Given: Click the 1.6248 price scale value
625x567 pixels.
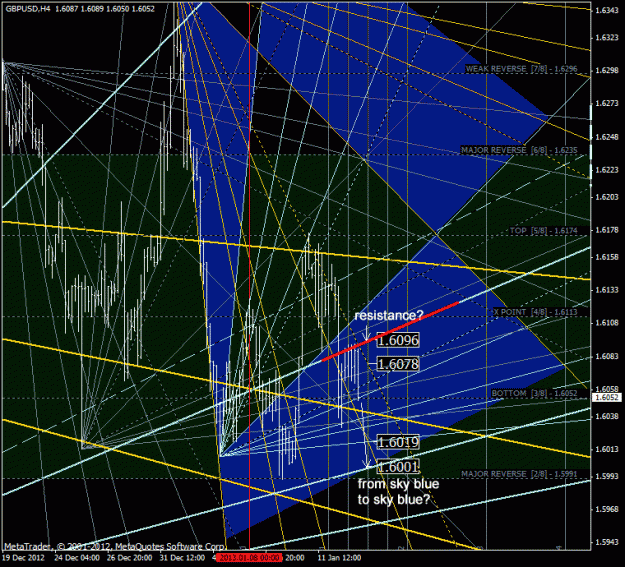Looking at the screenshot, I should click(607, 137).
